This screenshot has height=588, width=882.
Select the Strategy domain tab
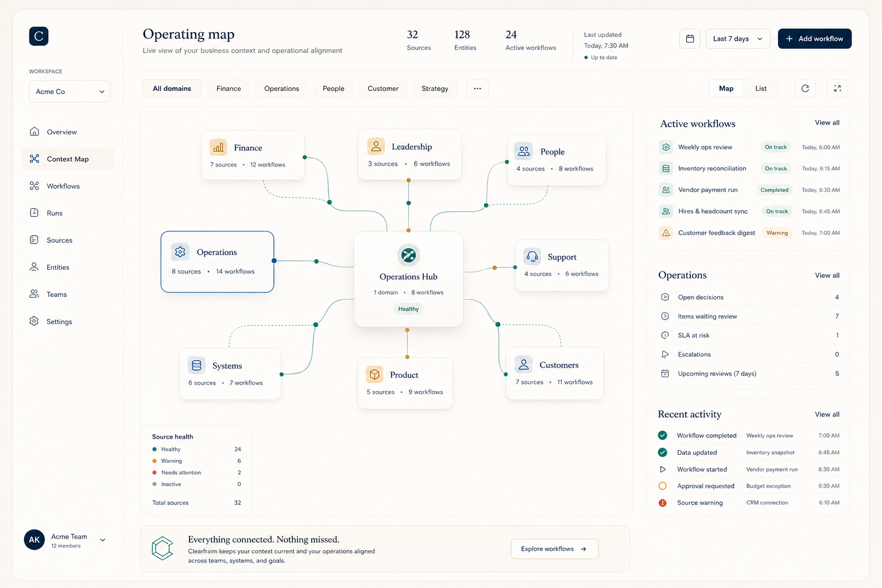pyautogui.click(x=435, y=88)
